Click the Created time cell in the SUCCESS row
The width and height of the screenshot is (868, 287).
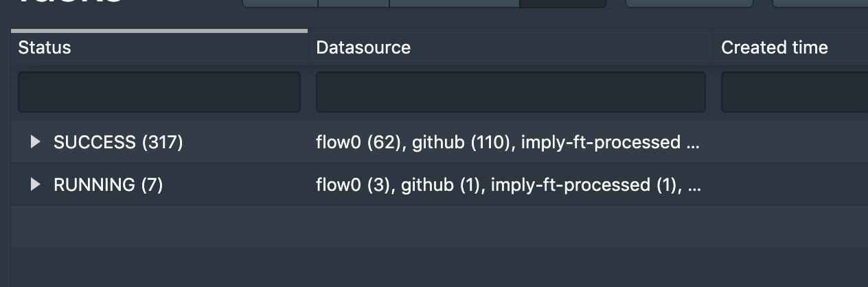click(790, 142)
